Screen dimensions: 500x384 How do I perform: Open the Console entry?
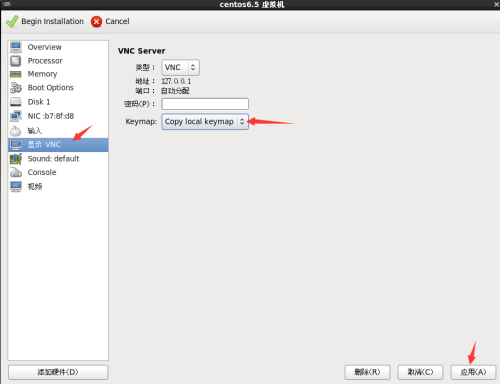[x=58, y=172]
